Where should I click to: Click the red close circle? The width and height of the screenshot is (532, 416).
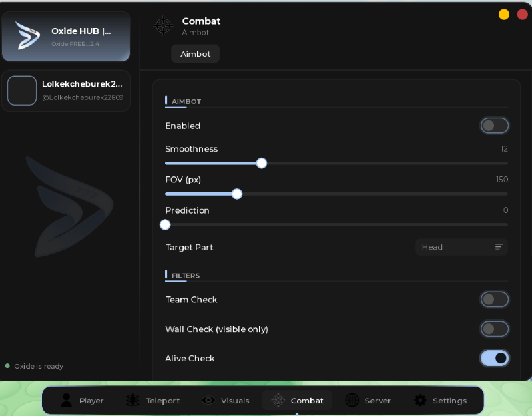click(x=523, y=15)
